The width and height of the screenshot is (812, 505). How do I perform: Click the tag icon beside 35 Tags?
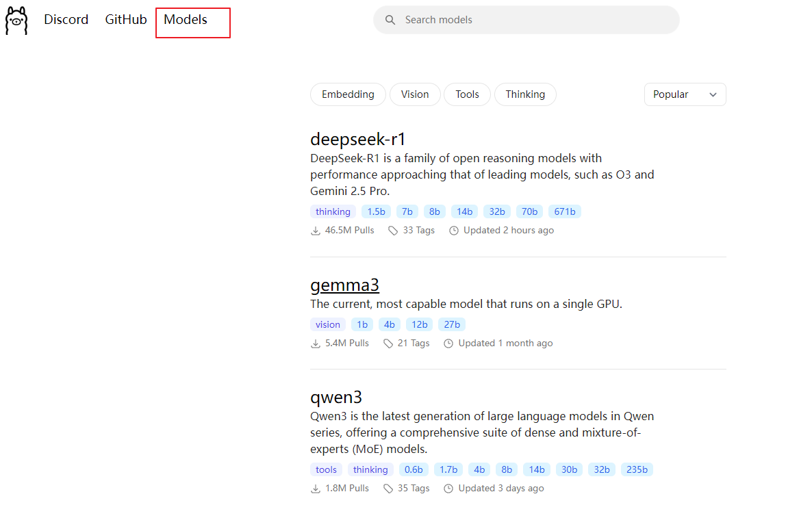[x=388, y=489]
